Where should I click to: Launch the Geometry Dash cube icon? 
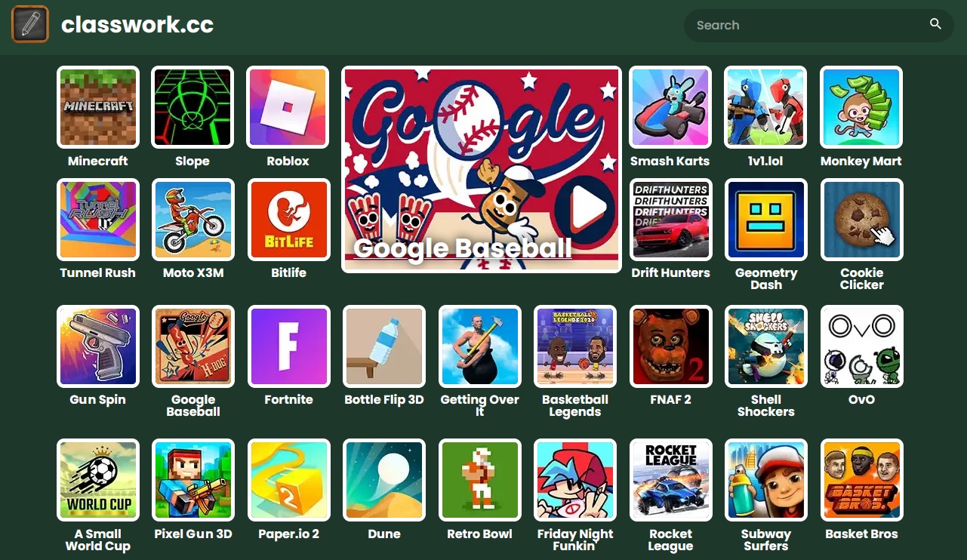765,220
